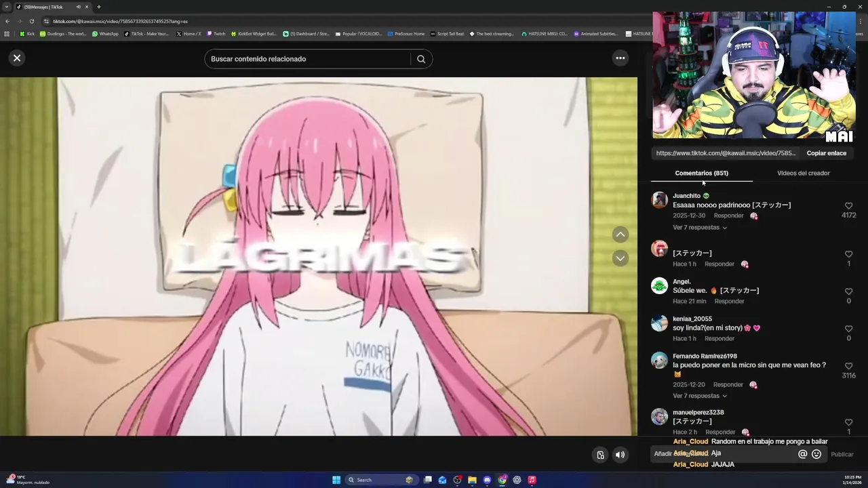Expand 7 replies under Fernando Ramirez6198's comment

point(700,396)
